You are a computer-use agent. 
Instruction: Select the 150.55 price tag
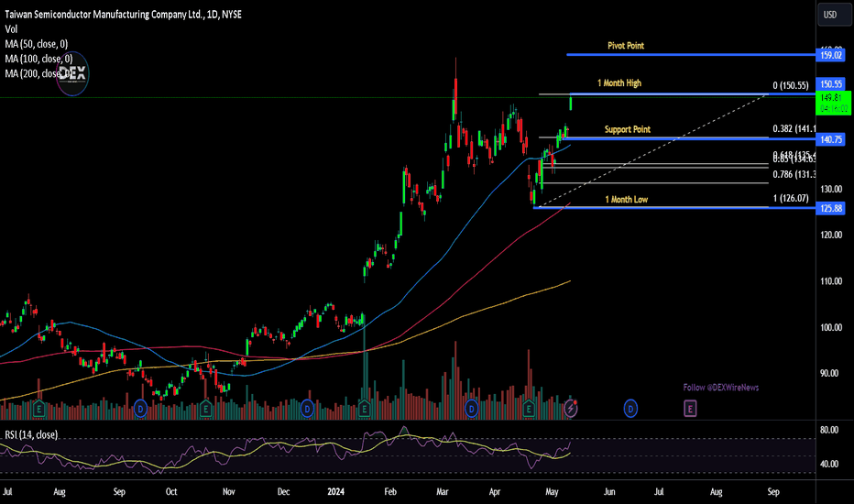pos(830,84)
